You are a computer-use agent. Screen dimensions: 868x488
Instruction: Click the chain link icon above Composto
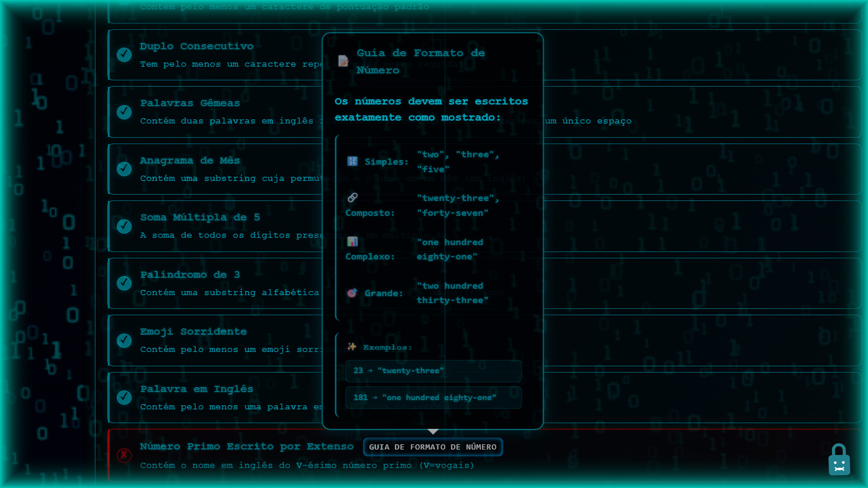(x=352, y=197)
